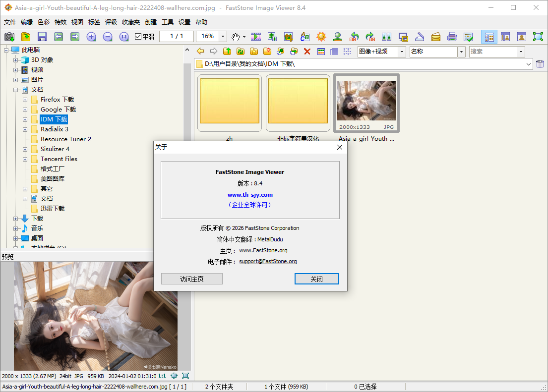Go back using yellow left arrow
This screenshot has width=548, height=392.
coord(200,52)
